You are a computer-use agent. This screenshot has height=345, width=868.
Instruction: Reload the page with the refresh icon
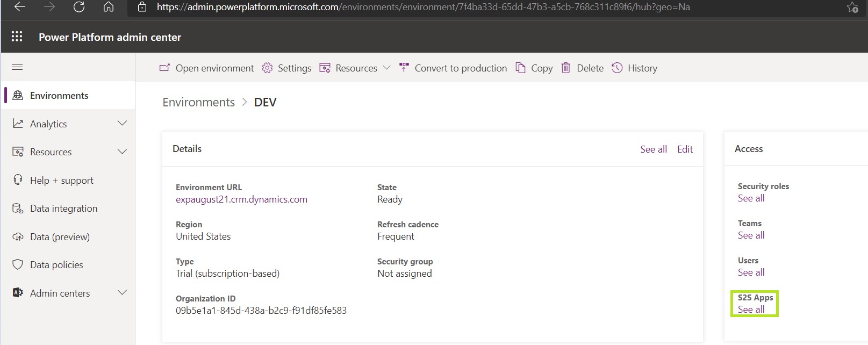click(79, 7)
